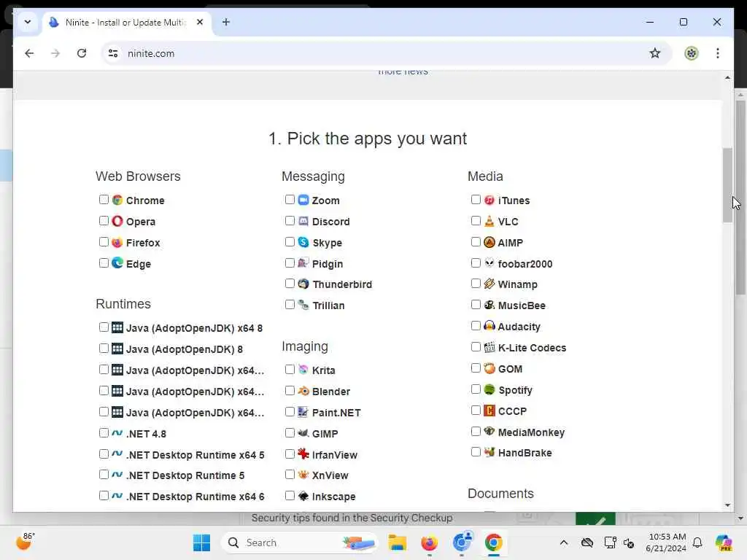
Task: Click the Blender logo icon
Action: click(303, 391)
